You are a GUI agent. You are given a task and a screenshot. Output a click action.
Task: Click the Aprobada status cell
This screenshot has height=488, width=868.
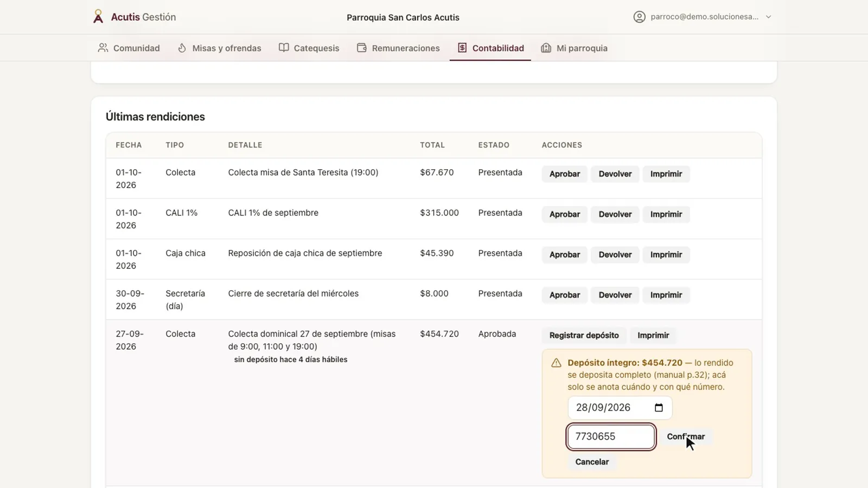497,334
